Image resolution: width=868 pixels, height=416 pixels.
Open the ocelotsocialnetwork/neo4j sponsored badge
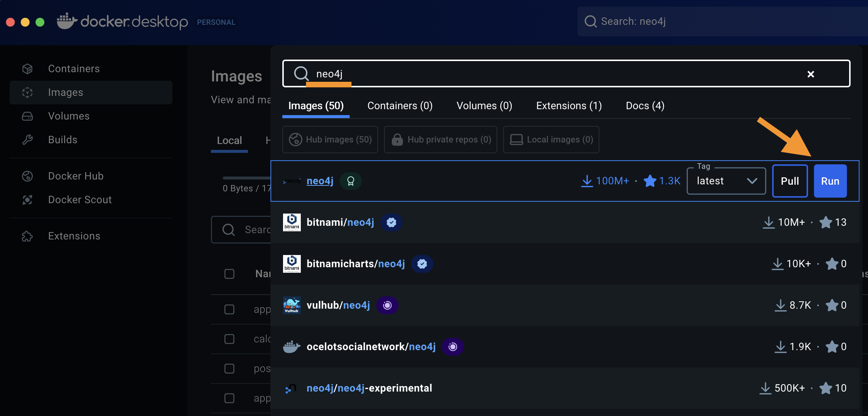453,347
